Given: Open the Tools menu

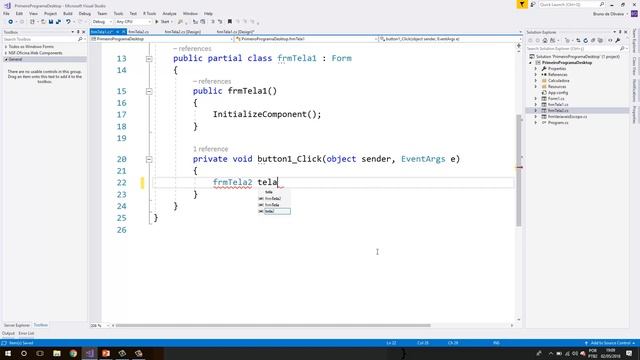Looking at the screenshot, I should [x=118, y=13].
